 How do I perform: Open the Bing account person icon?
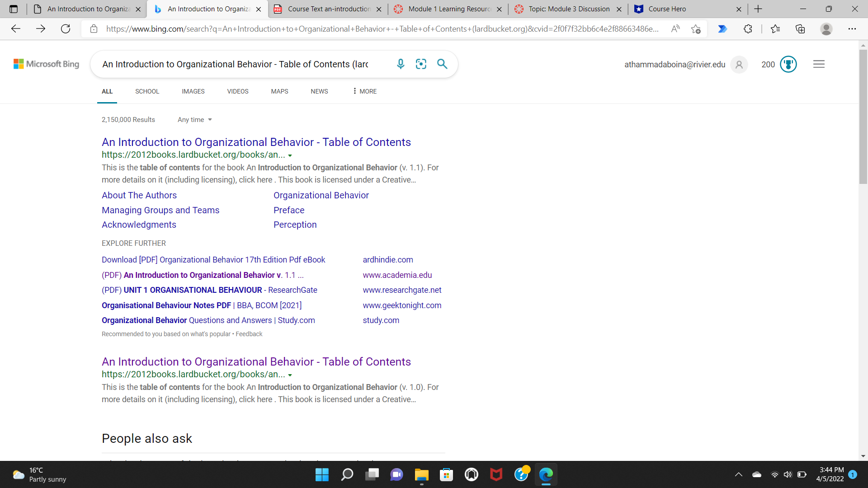click(739, 65)
